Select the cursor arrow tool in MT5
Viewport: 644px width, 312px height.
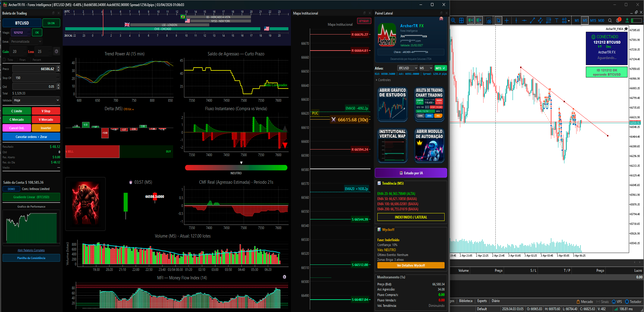point(498,21)
